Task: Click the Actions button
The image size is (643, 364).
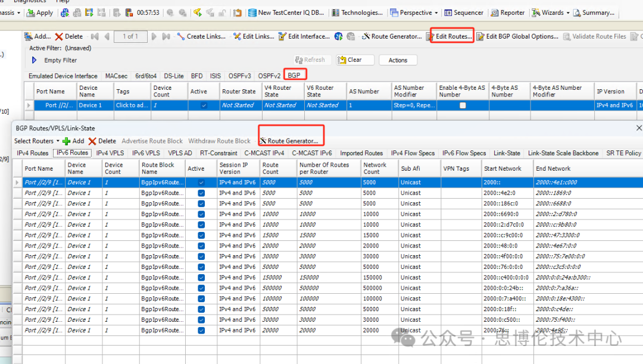Action: 398,60
